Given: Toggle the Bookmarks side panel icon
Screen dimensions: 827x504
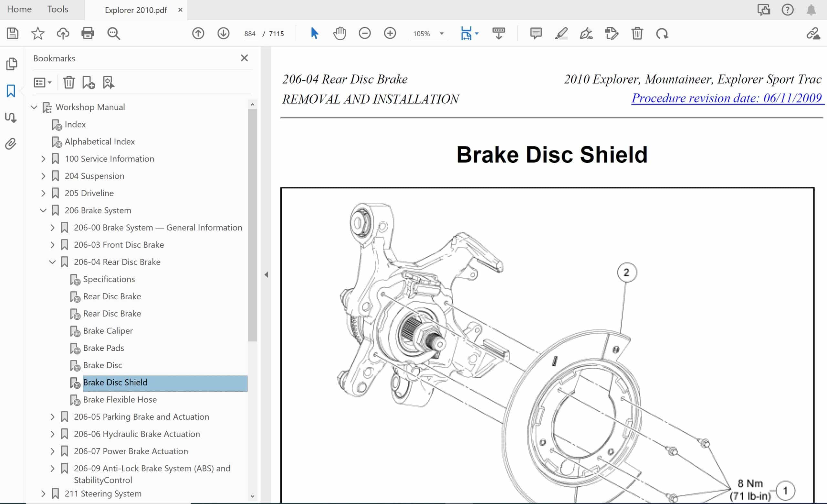Looking at the screenshot, I should tap(11, 91).
